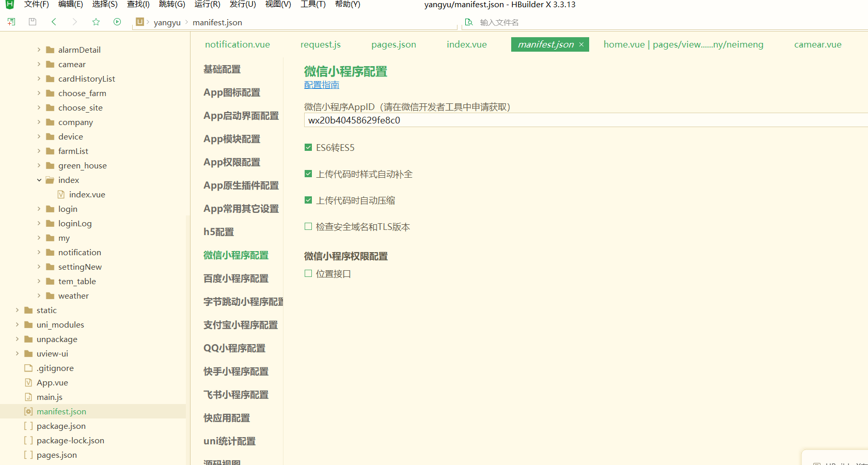Expand the notification folder
The width and height of the screenshot is (868, 465).
(39, 252)
